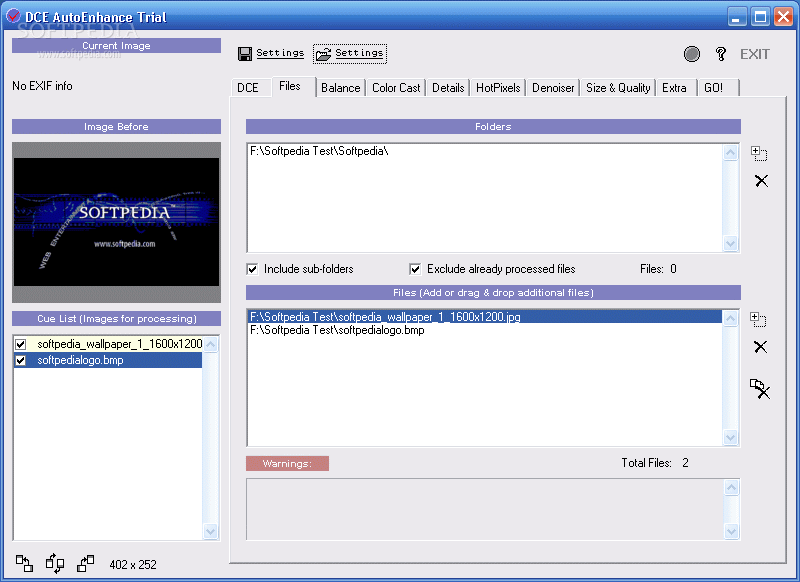The height and width of the screenshot is (582, 800).
Task: Toggle Include sub-folders checkbox
Action: click(x=252, y=269)
